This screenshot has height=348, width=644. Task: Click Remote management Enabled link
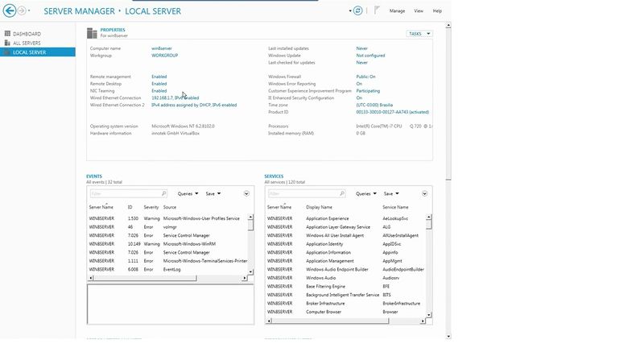(159, 77)
